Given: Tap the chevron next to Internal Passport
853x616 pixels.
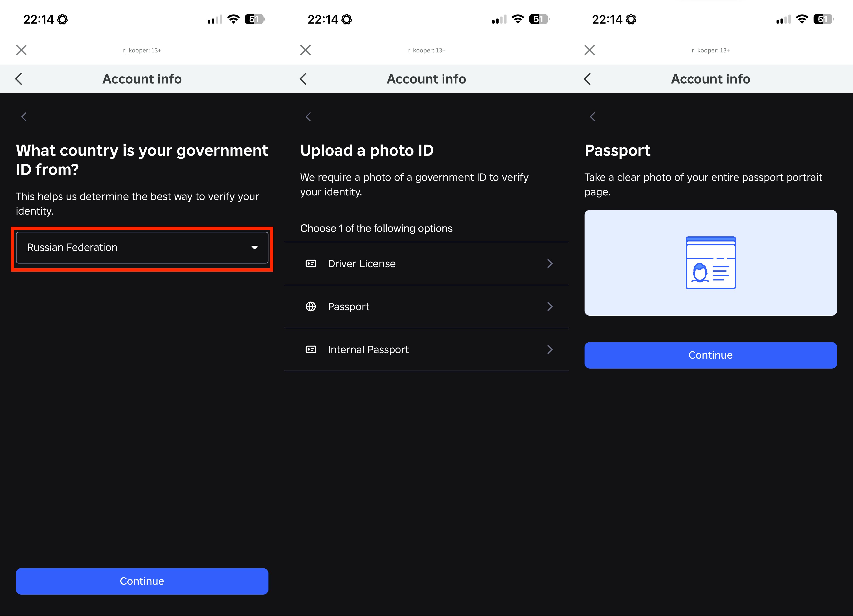Looking at the screenshot, I should [550, 350].
